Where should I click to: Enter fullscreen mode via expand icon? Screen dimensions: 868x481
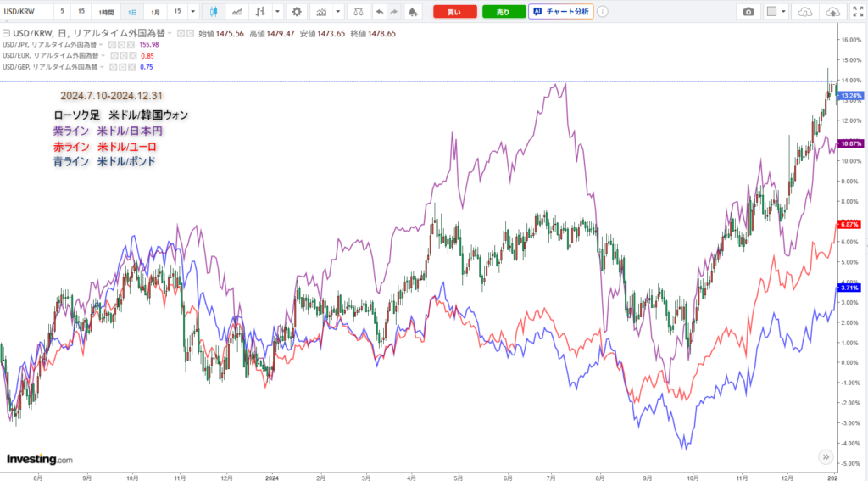[857, 12]
